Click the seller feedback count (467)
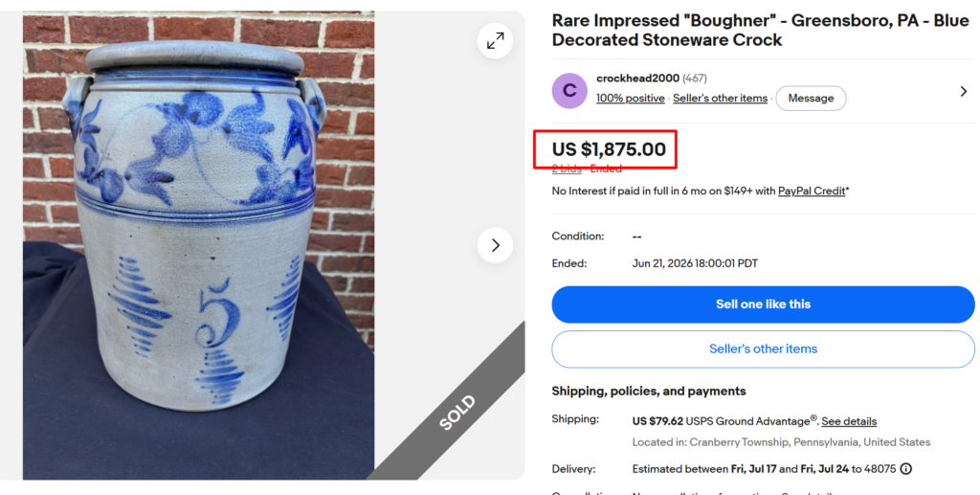 pyautogui.click(x=695, y=79)
